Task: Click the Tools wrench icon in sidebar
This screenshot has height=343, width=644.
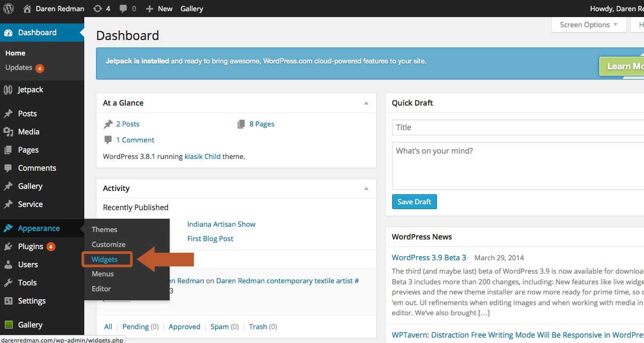Action: [x=8, y=283]
